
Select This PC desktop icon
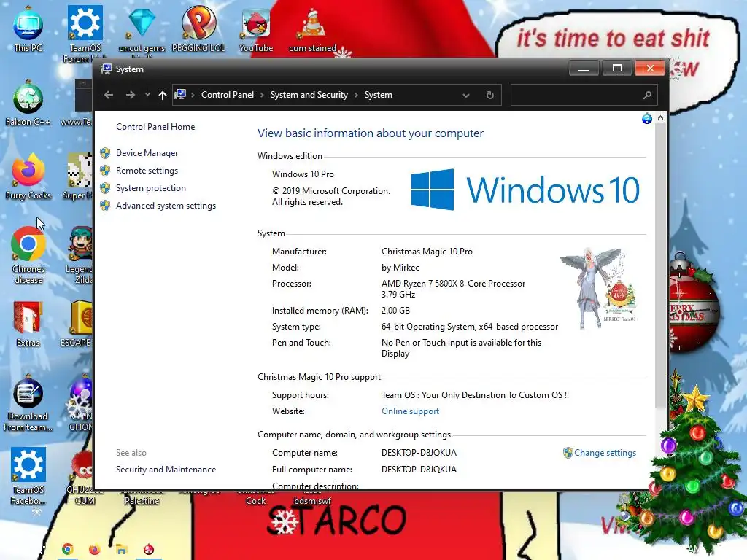coord(28,29)
